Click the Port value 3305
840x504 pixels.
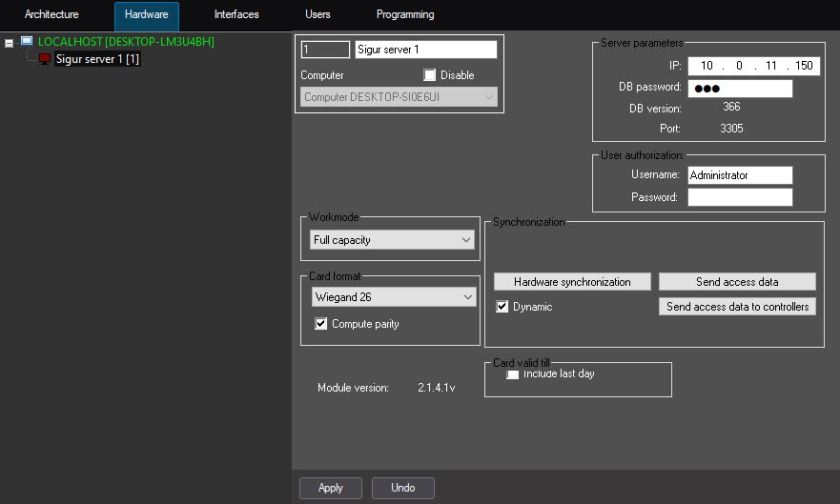tap(731, 129)
